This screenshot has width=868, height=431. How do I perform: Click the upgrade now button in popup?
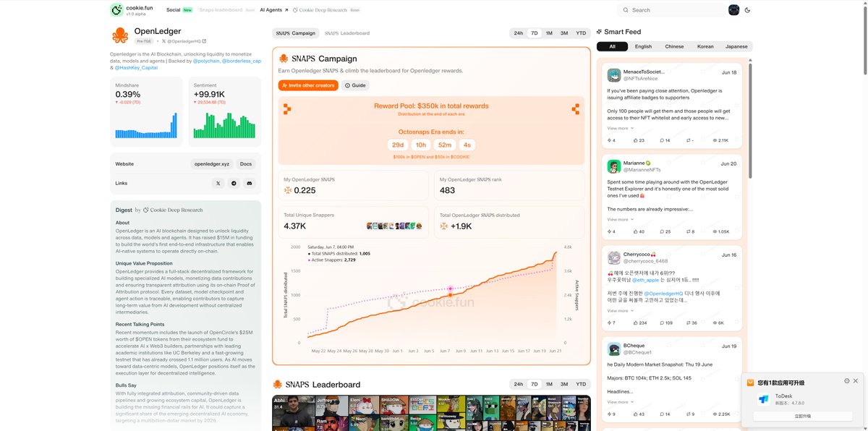[804, 417]
